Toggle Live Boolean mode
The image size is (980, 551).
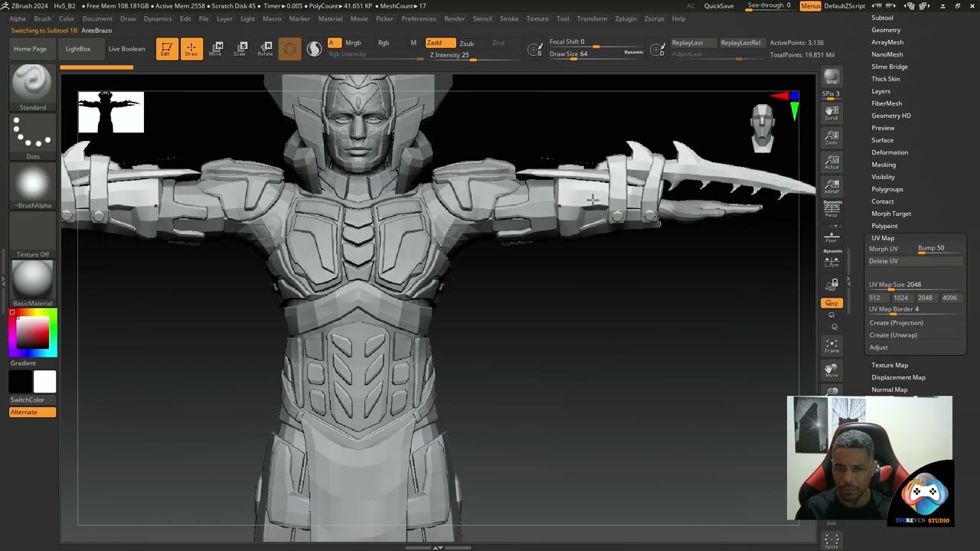point(126,49)
